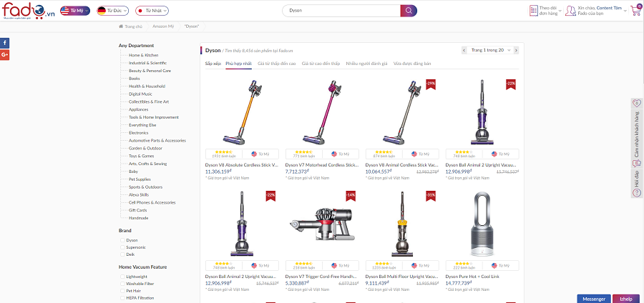Click the Messenger chat button
The height and width of the screenshot is (303, 644).
pos(593,298)
